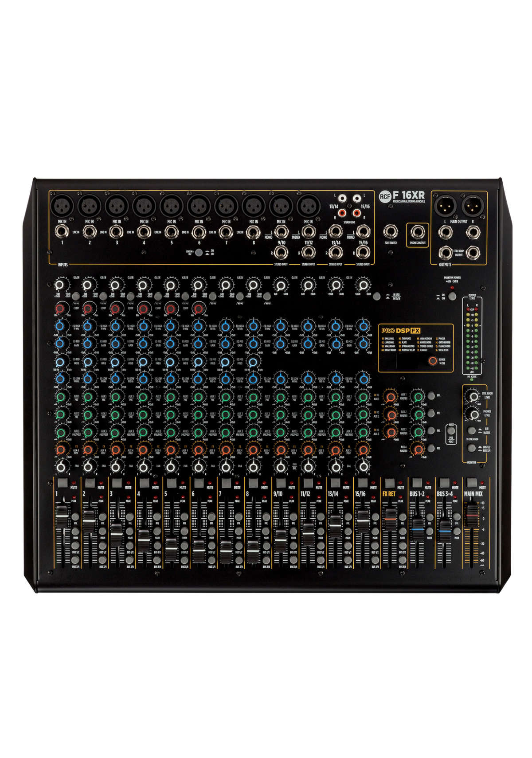
Task: Toggle channel 1 strip PFL button
Action: tap(75, 517)
